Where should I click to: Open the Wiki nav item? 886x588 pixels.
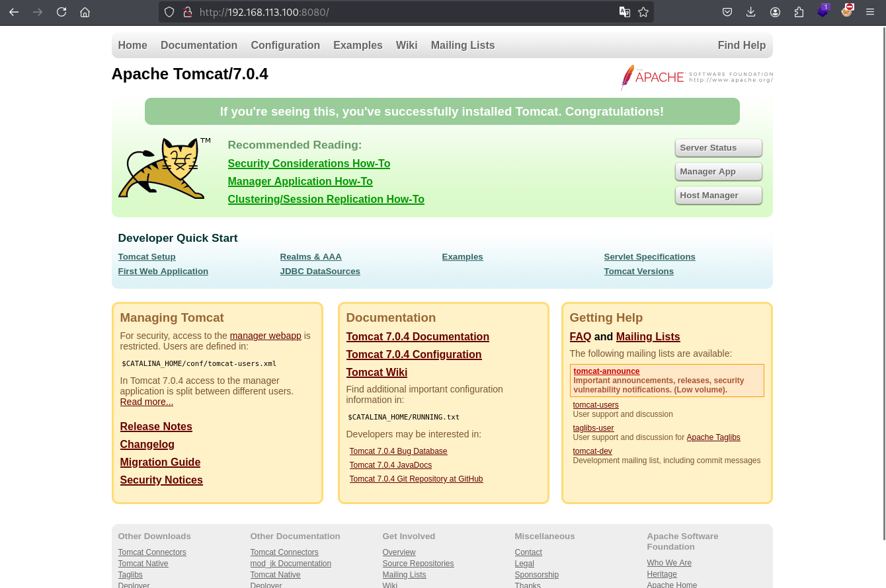[407, 45]
